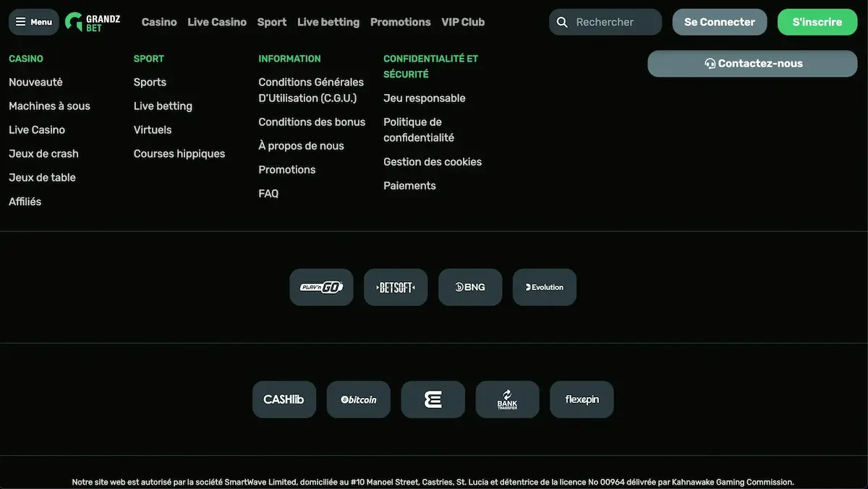Open the Machines à sous link
This screenshot has width=868, height=489.
tap(49, 106)
